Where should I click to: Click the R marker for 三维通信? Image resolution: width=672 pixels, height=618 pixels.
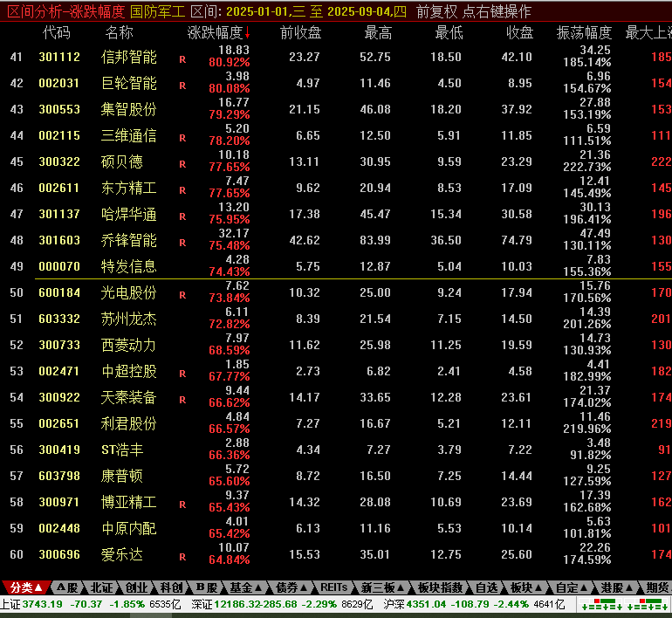point(182,138)
